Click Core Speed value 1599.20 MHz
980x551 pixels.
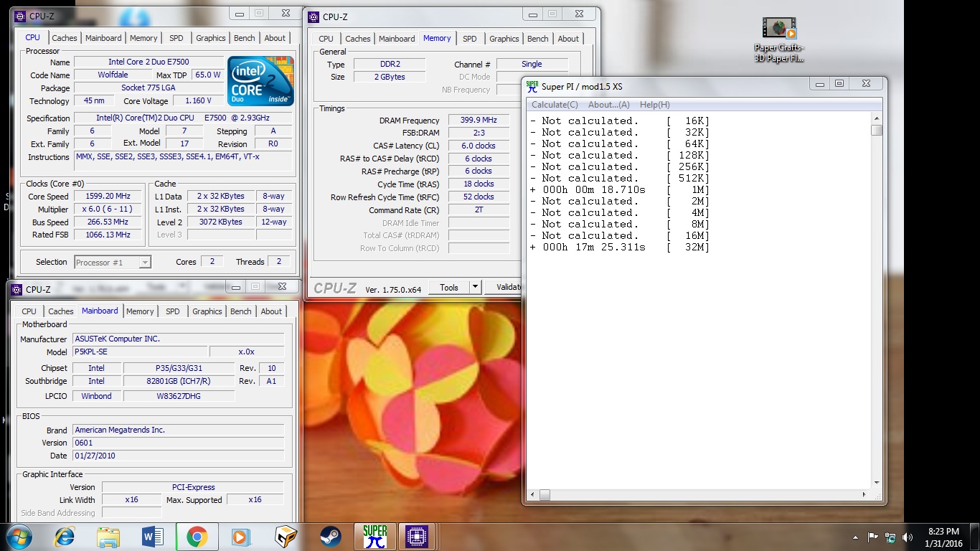108,196
